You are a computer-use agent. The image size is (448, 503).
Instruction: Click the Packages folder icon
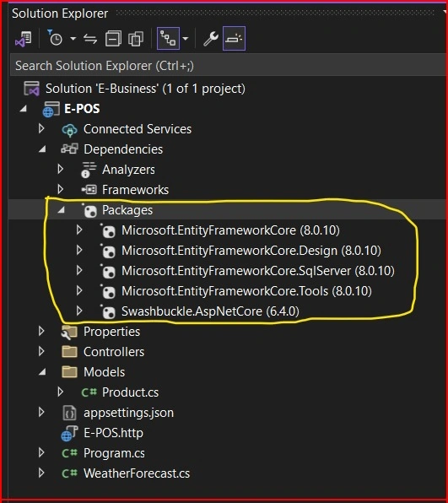pos(89,210)
